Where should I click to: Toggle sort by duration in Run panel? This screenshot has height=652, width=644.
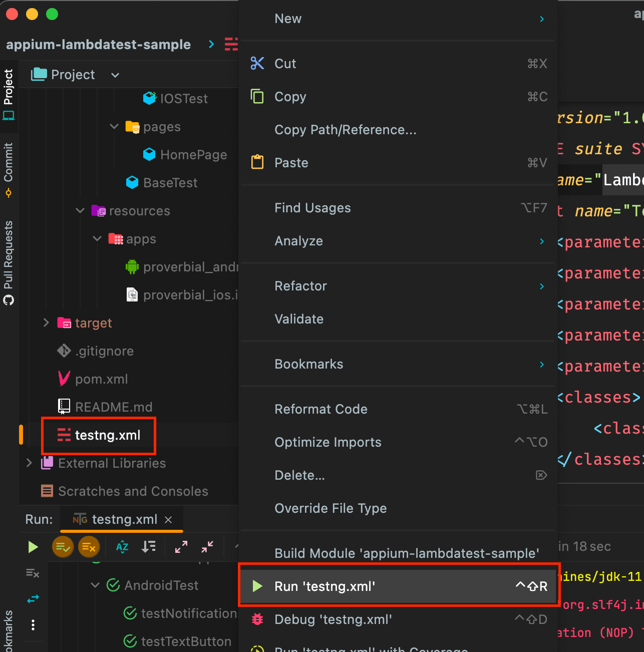click(148, 547)
